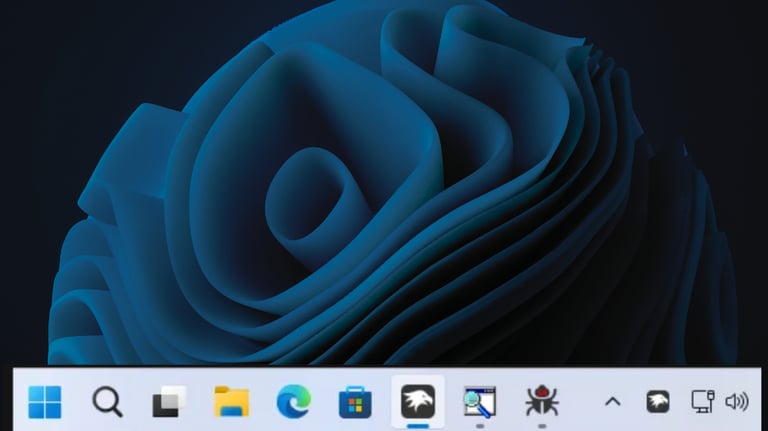Open Microsoft Store from taskbar
Screen dimensions: 768x431
tap(355, 402)
